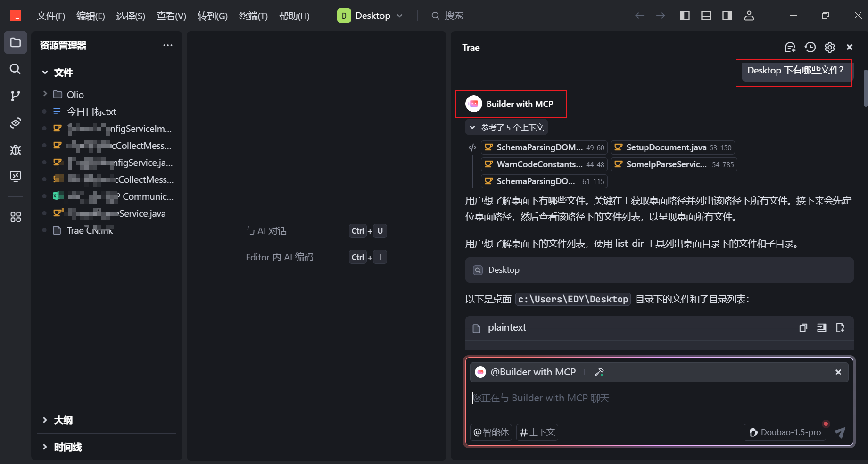Start a new chat in Trae panel
The image size is (868, 464).
pos(790,47)
